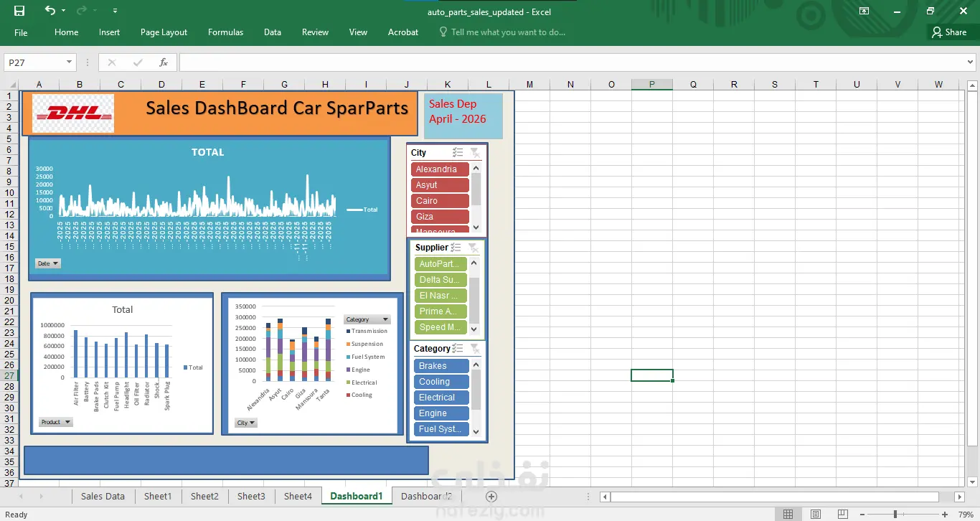Select Electrical in the Category slicer
Image resolution: width=980 pixels, height=521 pixels.
441,398
